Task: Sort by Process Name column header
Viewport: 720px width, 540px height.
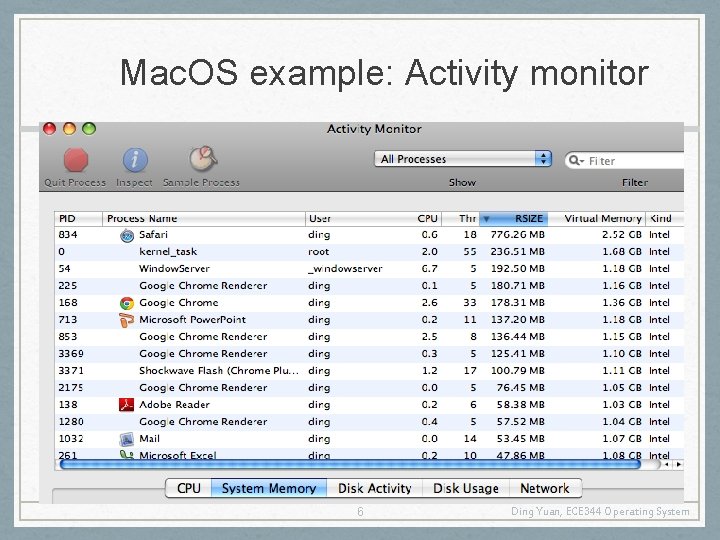Action: pos(204,219)
